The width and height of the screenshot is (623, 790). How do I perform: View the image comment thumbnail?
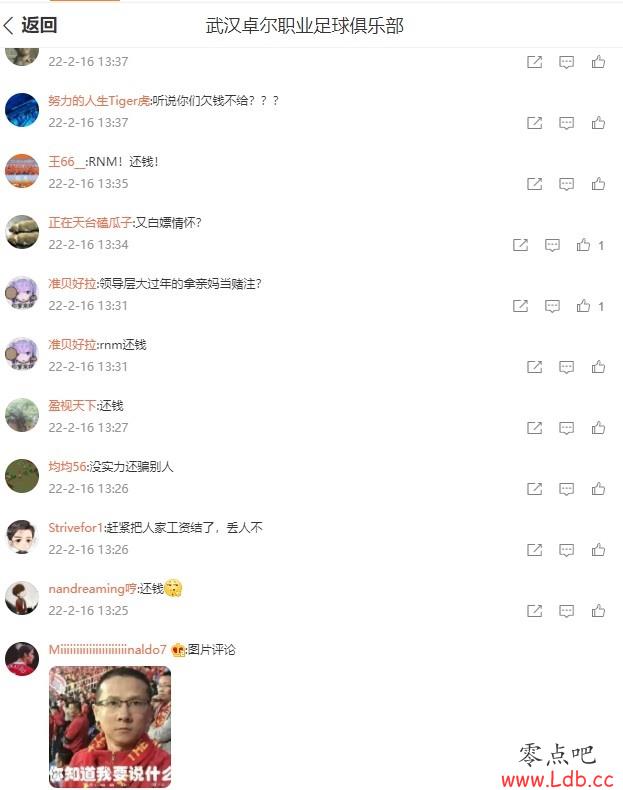point(110,726)
